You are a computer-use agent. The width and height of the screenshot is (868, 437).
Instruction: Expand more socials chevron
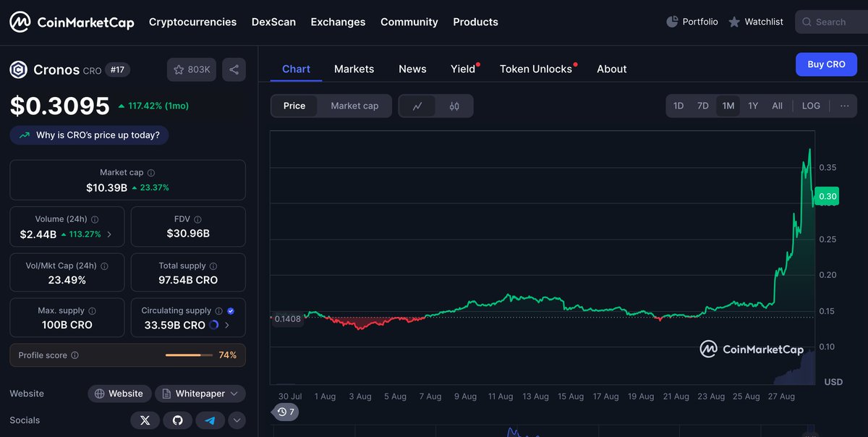pyautogui.click(x=237, y=420)
